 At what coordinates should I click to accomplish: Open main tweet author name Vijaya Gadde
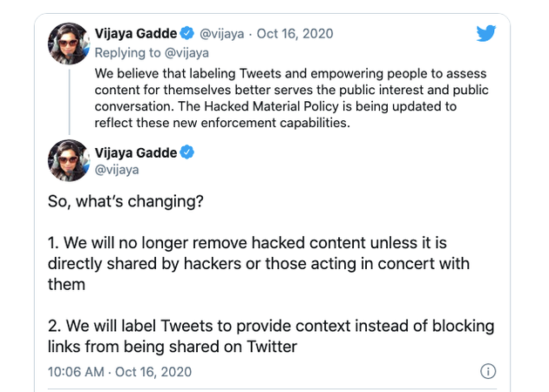[135, 153]
